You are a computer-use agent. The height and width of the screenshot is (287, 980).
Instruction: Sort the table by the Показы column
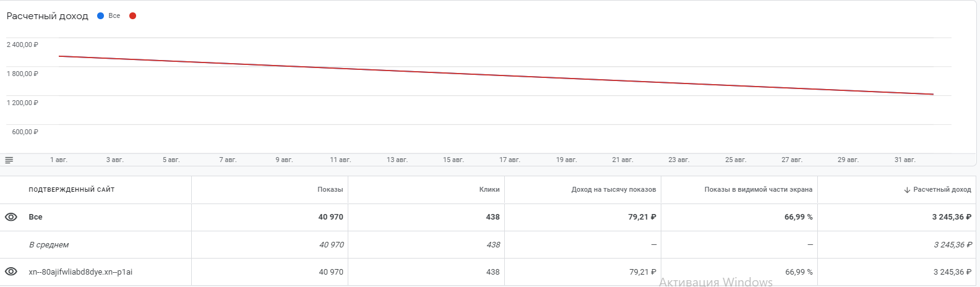[330, 189]
